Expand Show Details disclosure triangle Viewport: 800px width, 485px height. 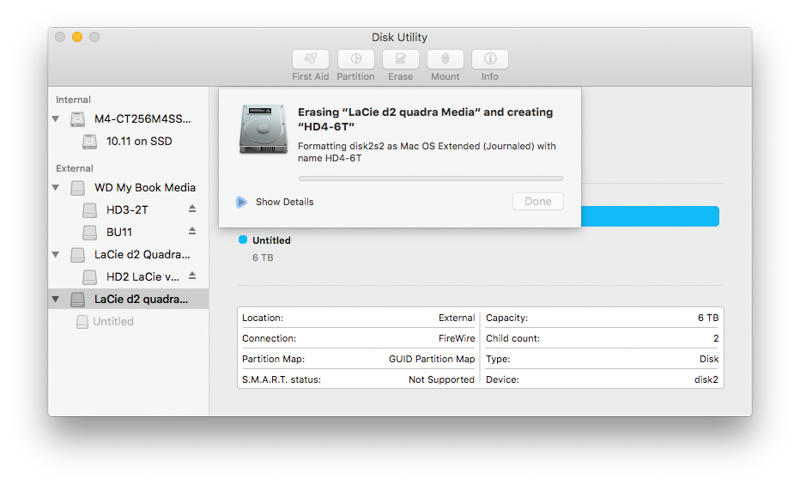[242, 202]
